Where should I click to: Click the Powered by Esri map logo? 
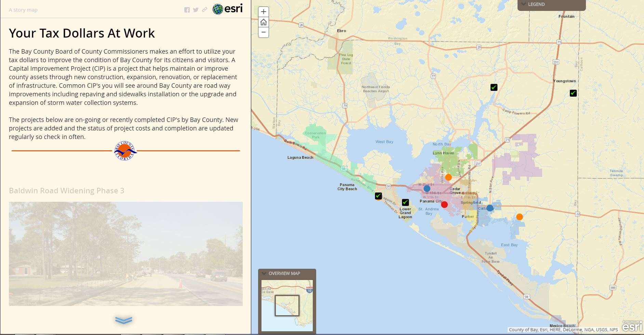[x=632, y=326]
